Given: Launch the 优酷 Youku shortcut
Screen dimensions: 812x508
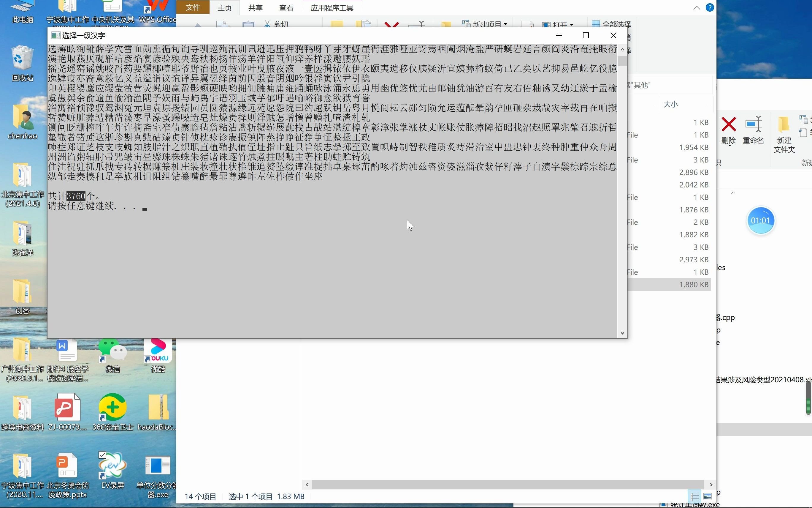Looking at the screenshot, I should tap(158, 356).
